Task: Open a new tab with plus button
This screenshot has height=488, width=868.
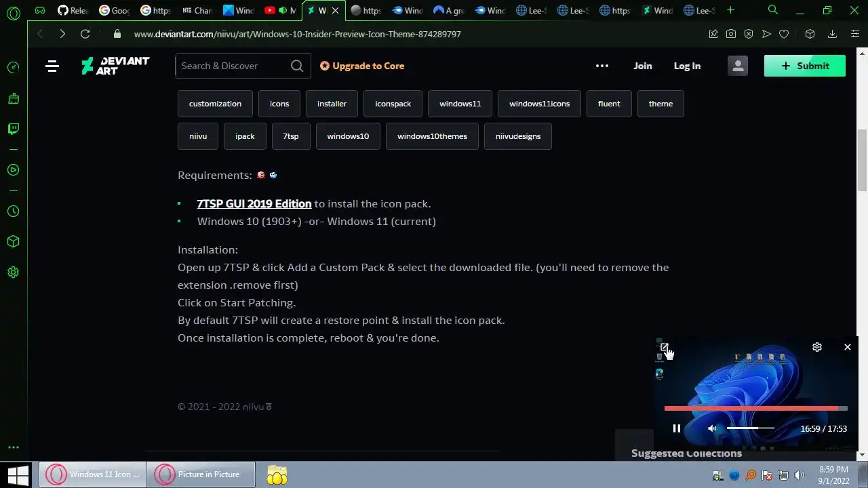Action: 730,10
